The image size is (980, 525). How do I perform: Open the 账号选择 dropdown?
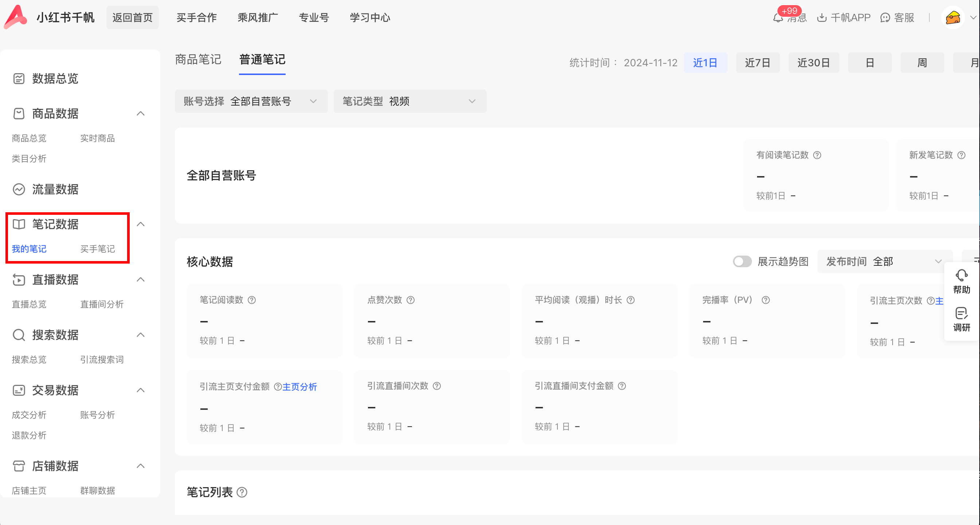(251, 101)
